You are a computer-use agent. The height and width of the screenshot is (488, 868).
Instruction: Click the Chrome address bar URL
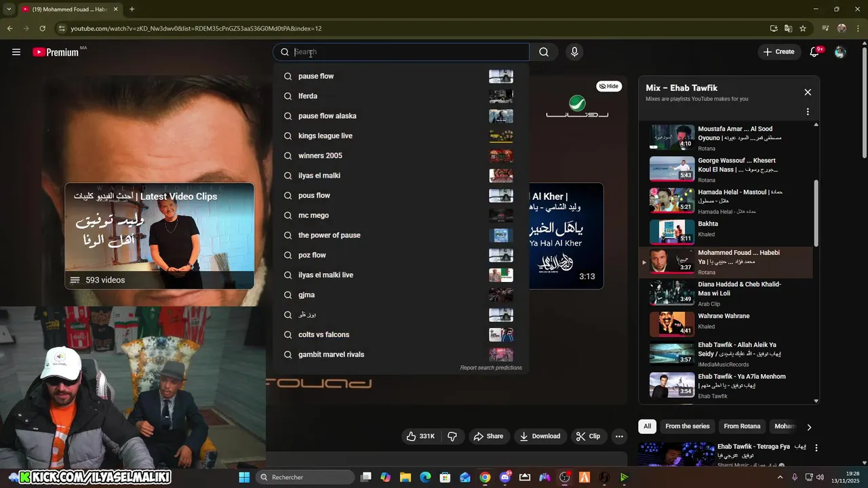tap(196, 28)
